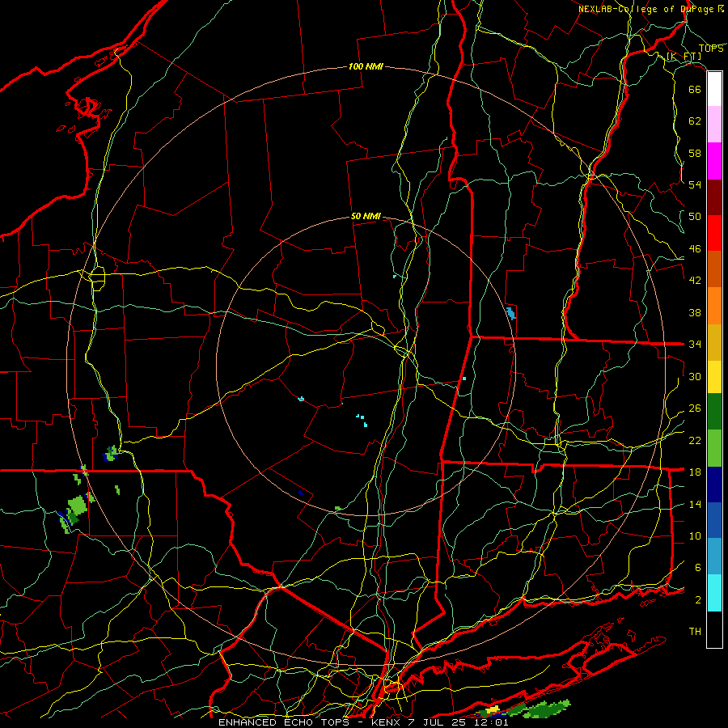The image size is (728, 728).
Task: Click the legend value 58
Action: pos(695,153)
